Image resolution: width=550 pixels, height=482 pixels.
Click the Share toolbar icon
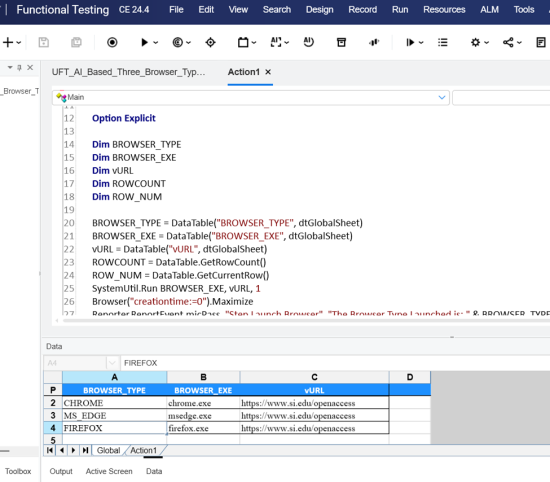[508, 42]
